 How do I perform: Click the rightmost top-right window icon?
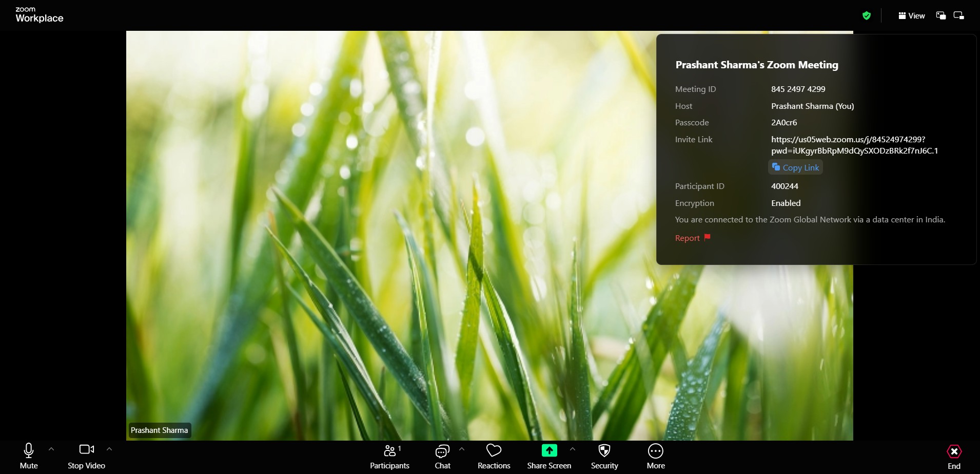click(958, 15)
